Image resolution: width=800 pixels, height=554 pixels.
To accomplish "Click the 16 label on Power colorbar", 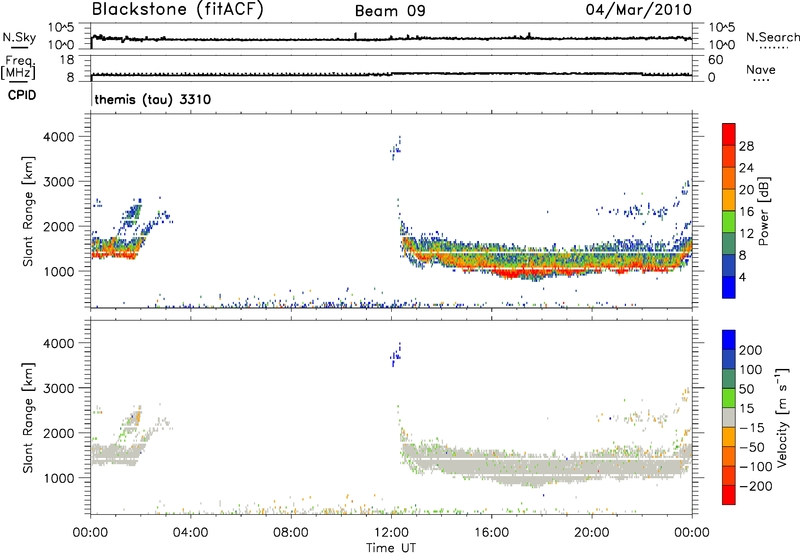I will coord(746,211).
